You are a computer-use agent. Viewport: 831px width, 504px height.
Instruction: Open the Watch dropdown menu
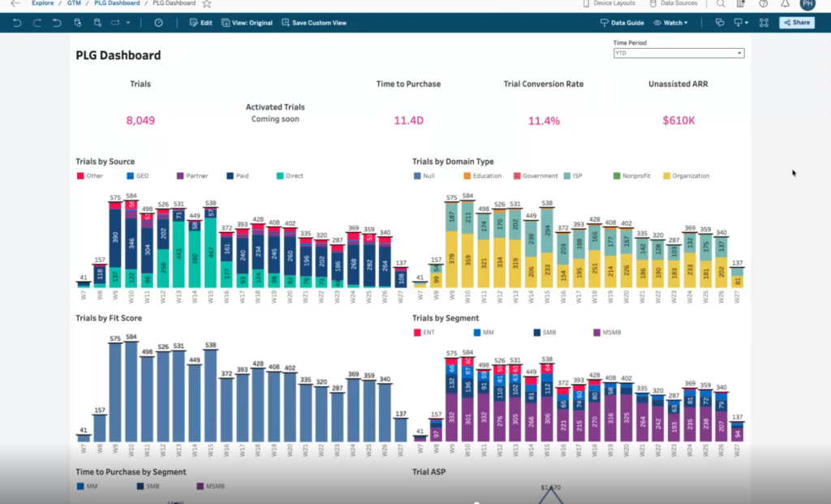coord(670,23)
